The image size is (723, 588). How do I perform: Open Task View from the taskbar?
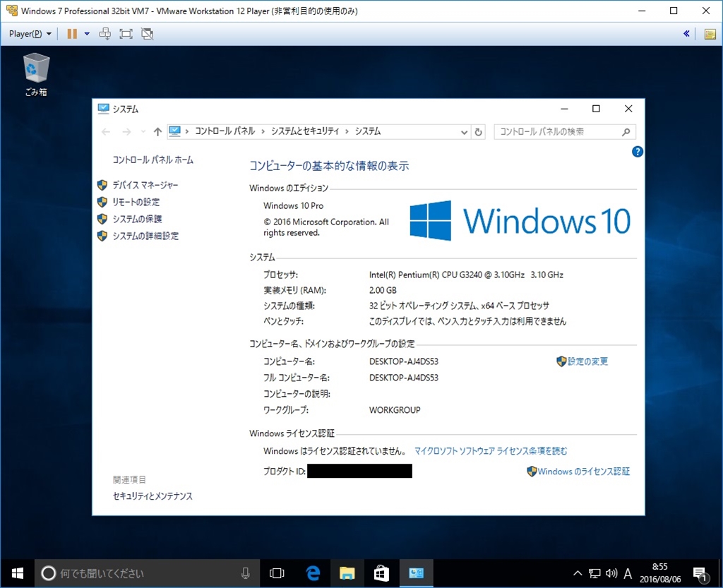(x=277, y=573)
